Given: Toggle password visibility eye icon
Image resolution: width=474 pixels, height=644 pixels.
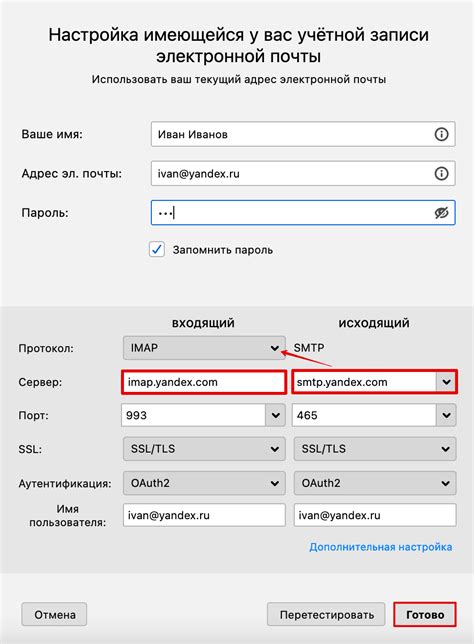Looking at the screenshot, I should click(x=441, y=213).
